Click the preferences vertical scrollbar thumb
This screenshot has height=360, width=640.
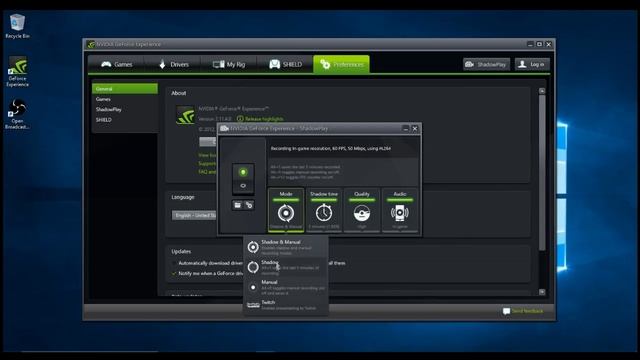pos(542,173)
